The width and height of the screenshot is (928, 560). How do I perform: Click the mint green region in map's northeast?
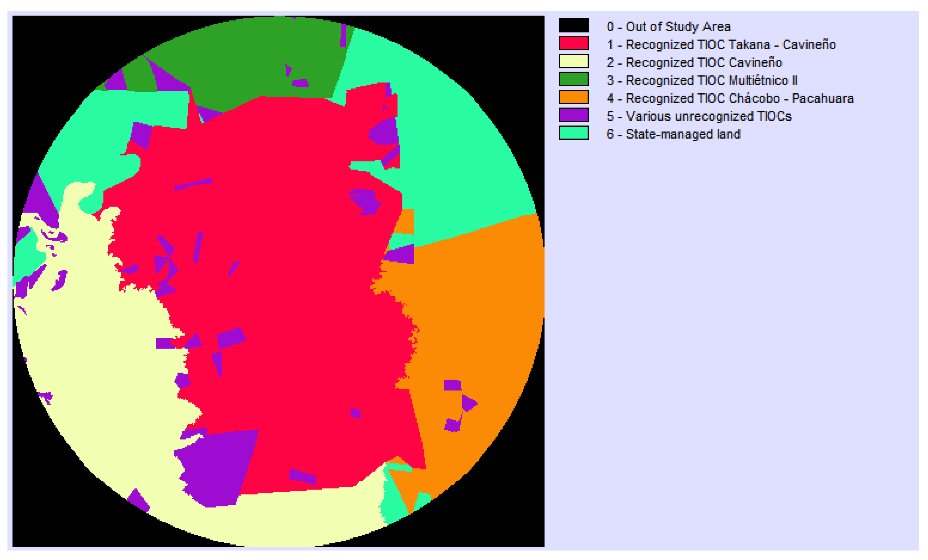coord(452,132)
